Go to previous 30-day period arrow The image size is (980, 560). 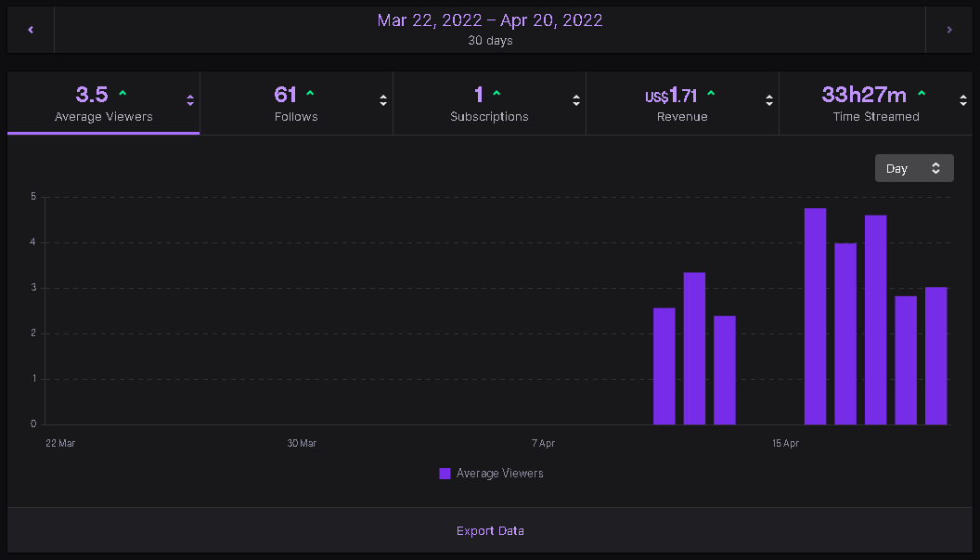(31, 30)
